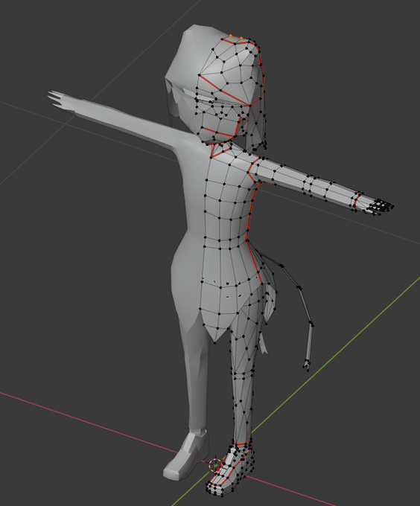
Task: Click the 3D cursor beside the wireframe shoe
Action: point(215,464)
